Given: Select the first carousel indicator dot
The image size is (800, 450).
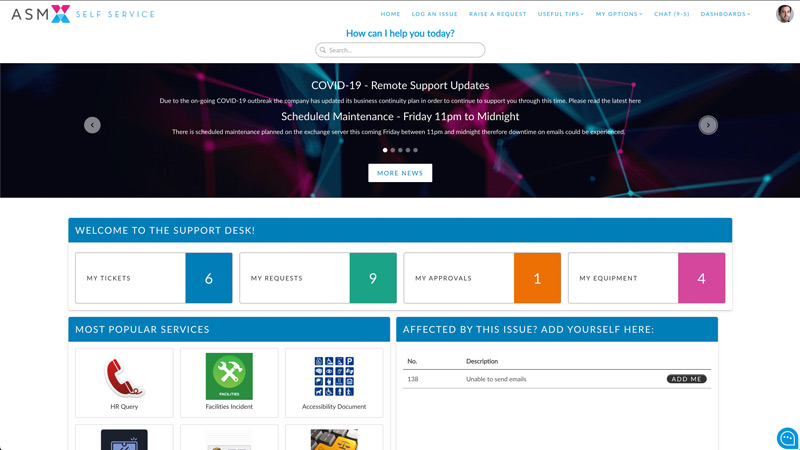Looking at the screenshot, I should click(x=385, y=150).
